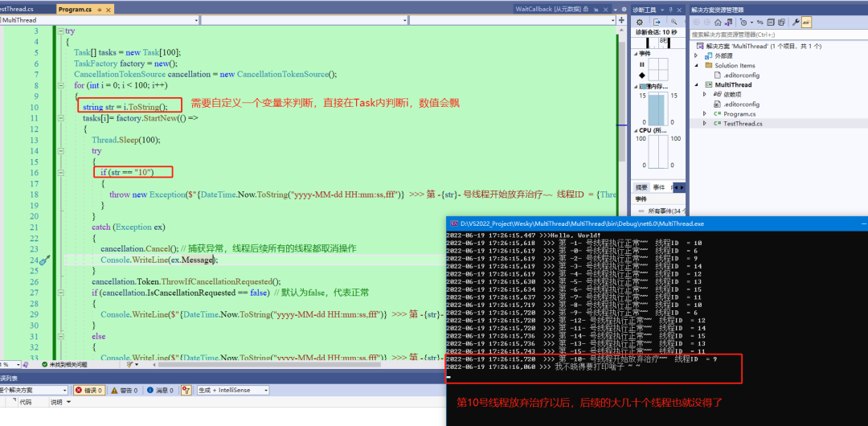The image size is (868, 426).
Task: Click the Thread.Sleep(100) code line
Action: (x=126, y=140)
